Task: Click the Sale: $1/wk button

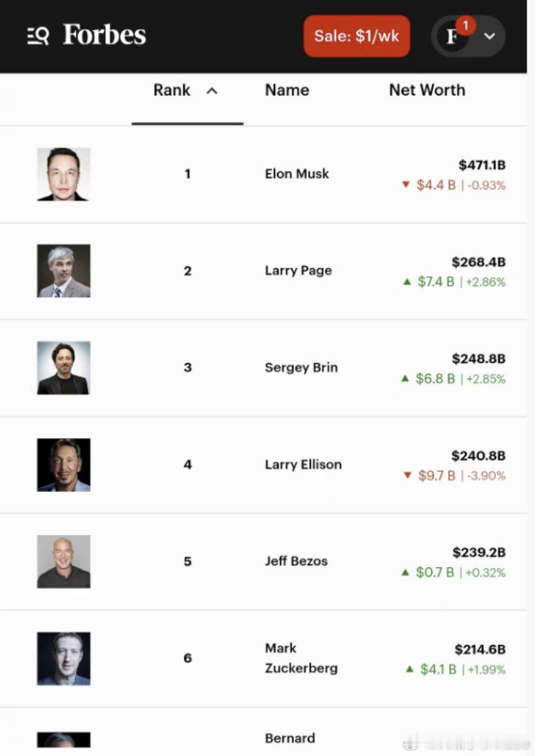Action: coord(357,36)
